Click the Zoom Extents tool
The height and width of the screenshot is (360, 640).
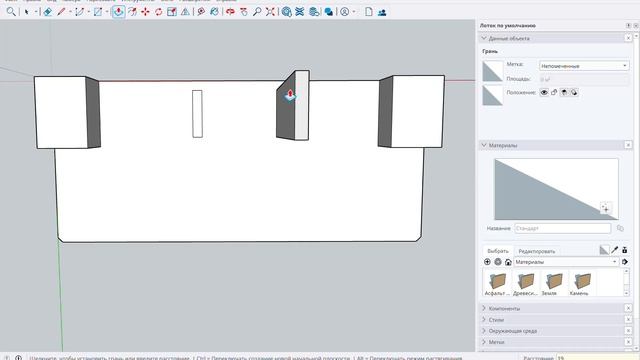pos(270,12)
